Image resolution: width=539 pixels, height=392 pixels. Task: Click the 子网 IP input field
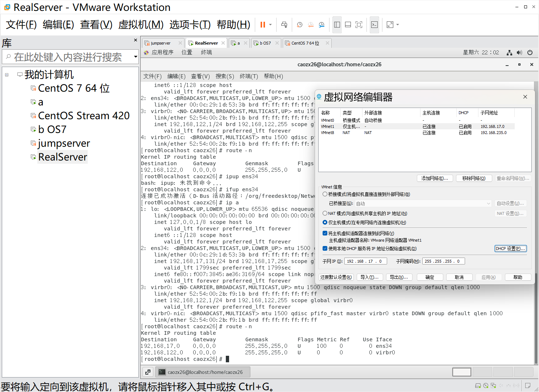point(365,261)
